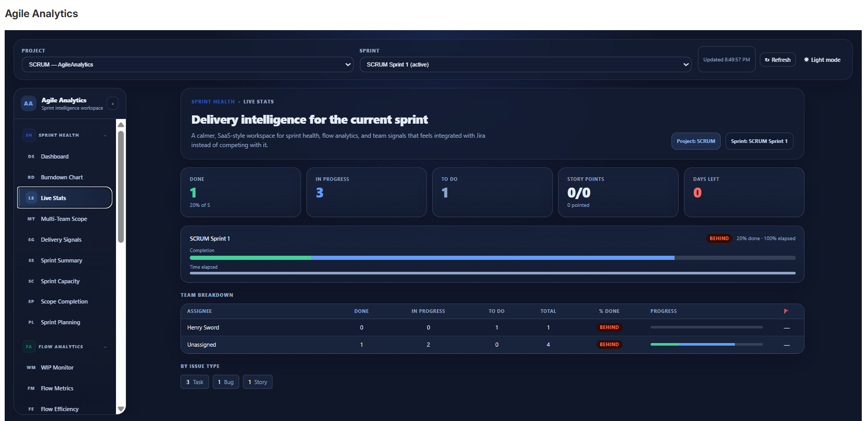Click the SP badge beside Scope Completion
This screenshot has height=421, width=868.
(31, 301)
